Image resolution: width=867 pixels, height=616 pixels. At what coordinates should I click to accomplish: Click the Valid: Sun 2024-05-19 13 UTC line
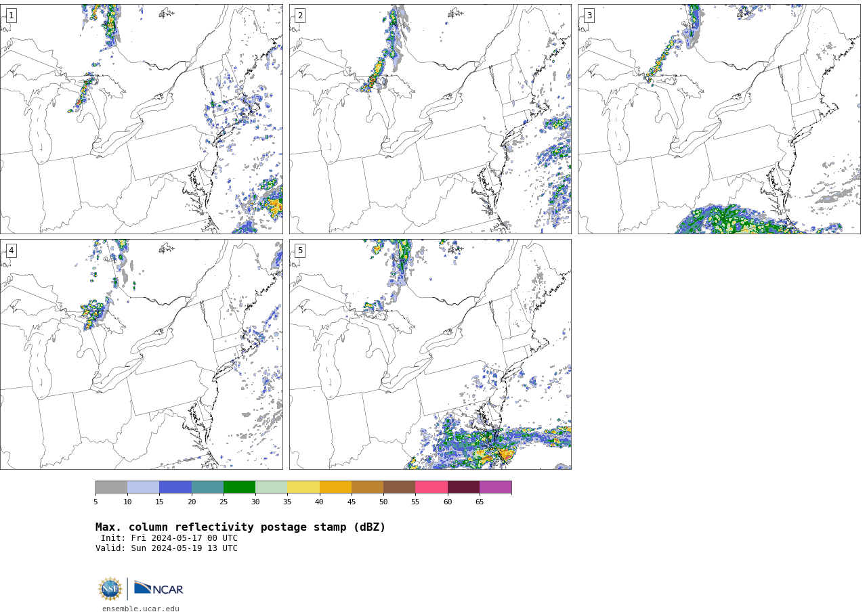pyautogui.click(x=167, y=548)
